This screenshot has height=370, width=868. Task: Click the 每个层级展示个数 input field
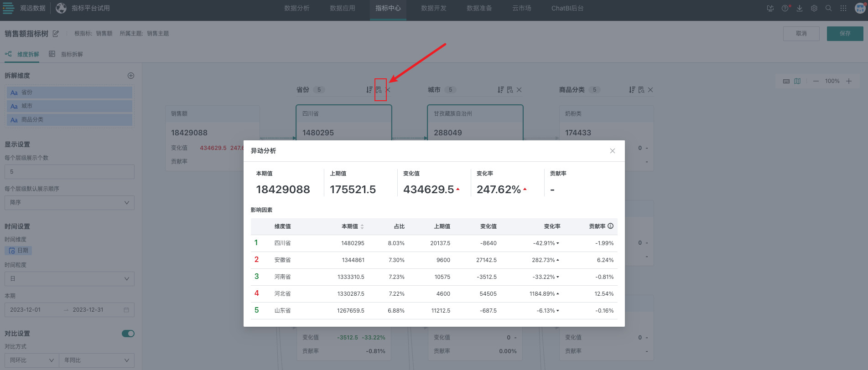pos(69,172)
